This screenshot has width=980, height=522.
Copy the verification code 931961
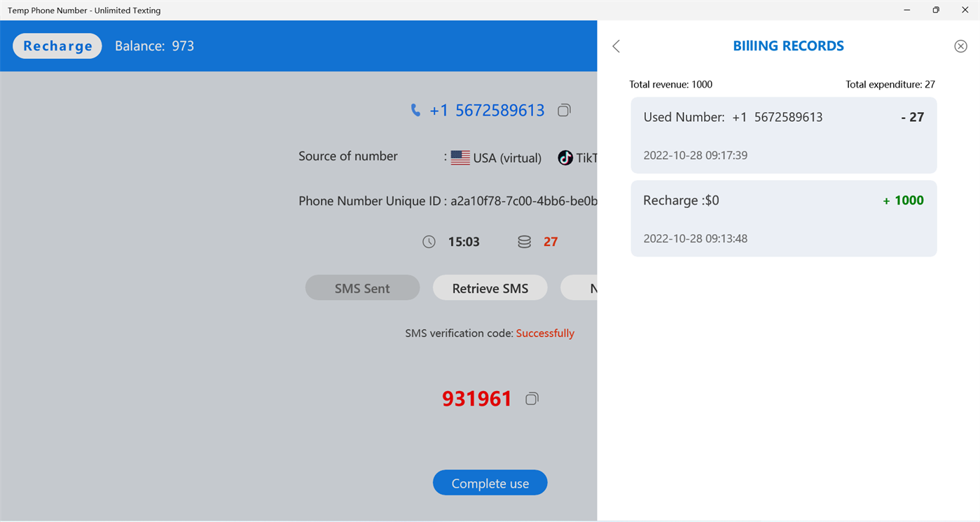(x=531, y=398)
